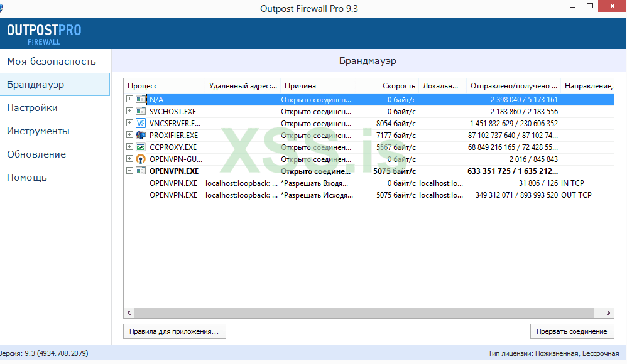Click the SVCHOST.EXE process icon
The width and height of the screenshot is (627, 364).
tap(140, 111)
